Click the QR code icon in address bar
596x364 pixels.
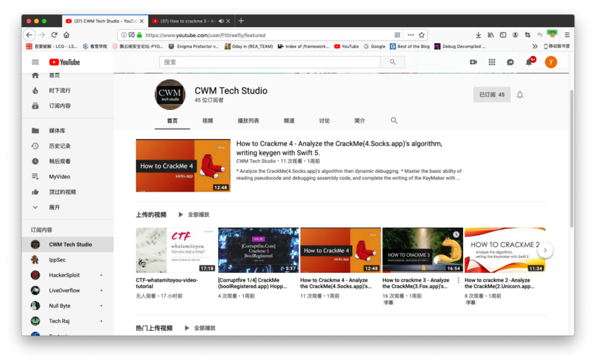397,35
